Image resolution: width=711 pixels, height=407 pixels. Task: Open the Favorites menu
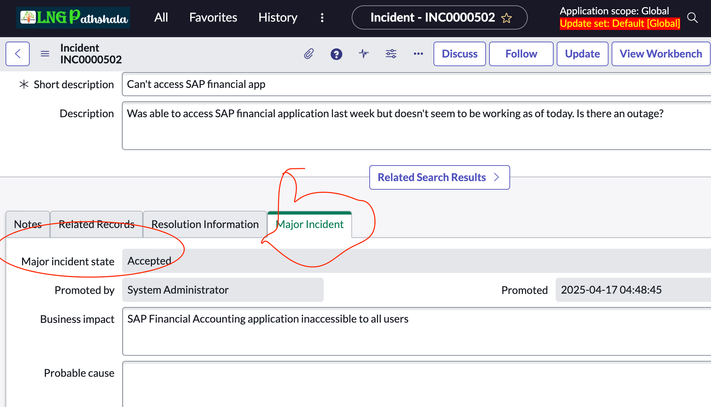(213, 18)
